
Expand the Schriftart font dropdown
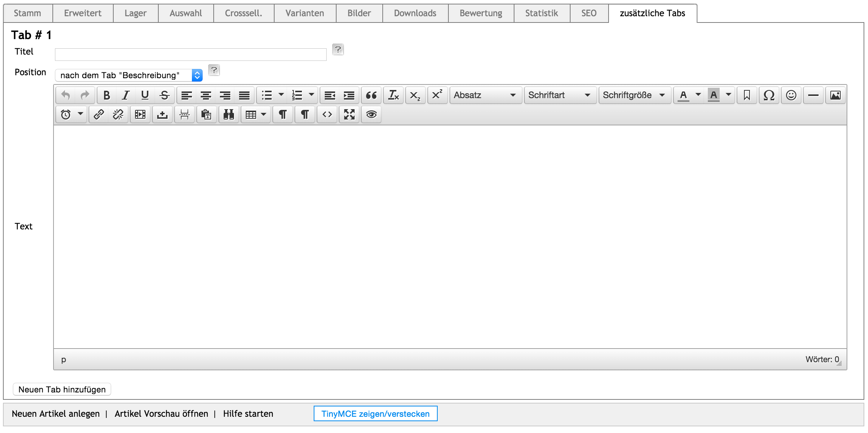point(559,96)
